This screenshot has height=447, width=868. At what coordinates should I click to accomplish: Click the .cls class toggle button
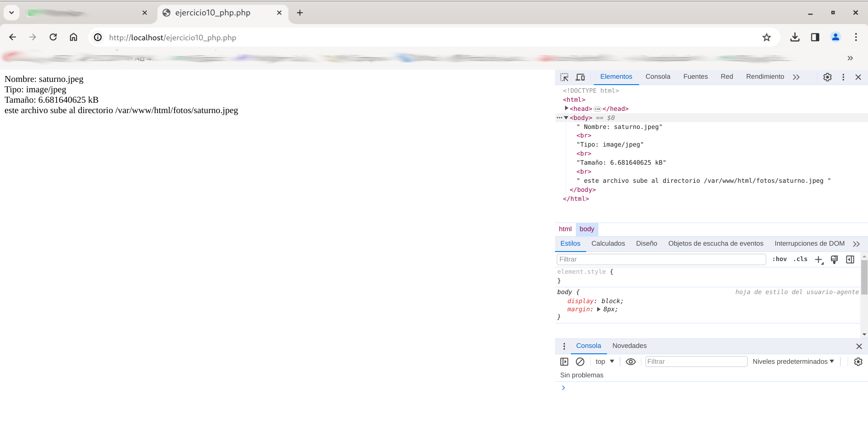[x=800, y=259]
